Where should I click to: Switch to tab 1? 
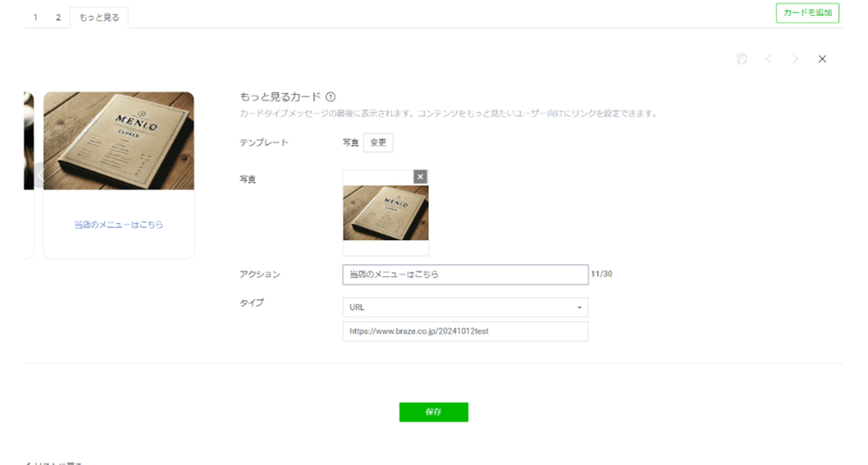[36, 17]
